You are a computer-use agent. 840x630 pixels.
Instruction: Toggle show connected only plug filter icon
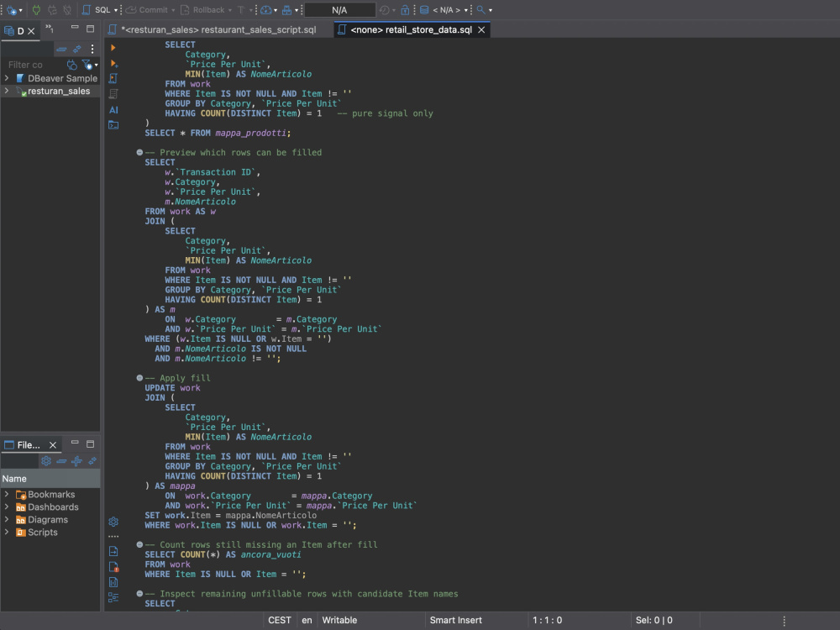[x=71, y=65]
